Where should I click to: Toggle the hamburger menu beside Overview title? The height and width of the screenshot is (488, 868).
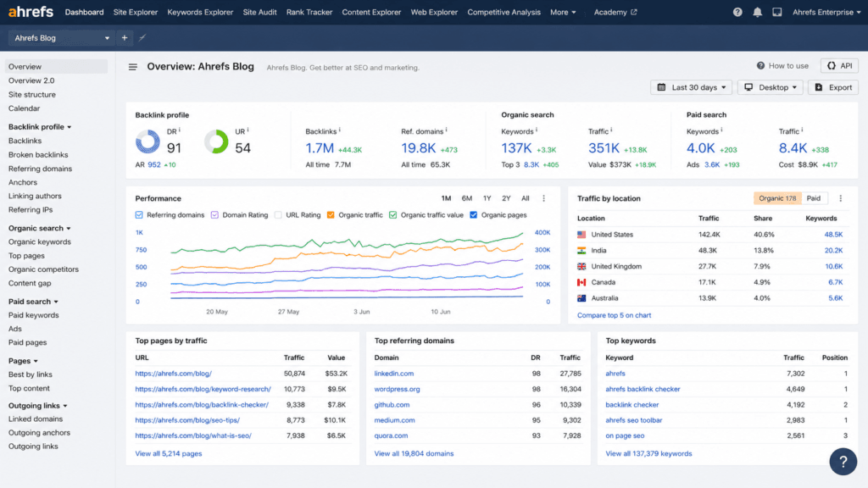click(x=133, y=67)
